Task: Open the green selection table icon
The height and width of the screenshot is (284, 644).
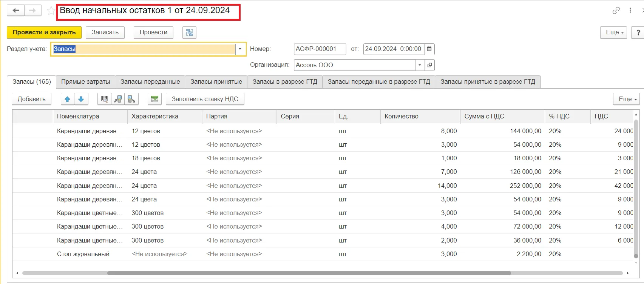Action: point(154,99)
